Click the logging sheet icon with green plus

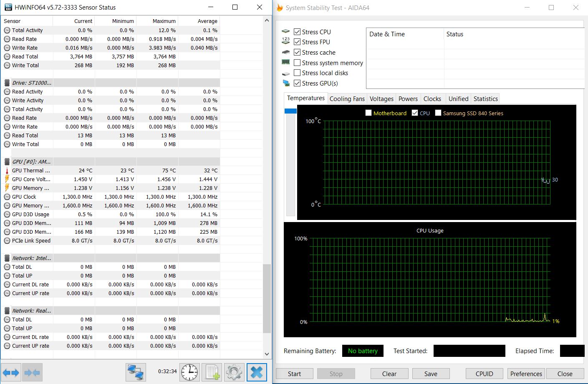(212, 372)
